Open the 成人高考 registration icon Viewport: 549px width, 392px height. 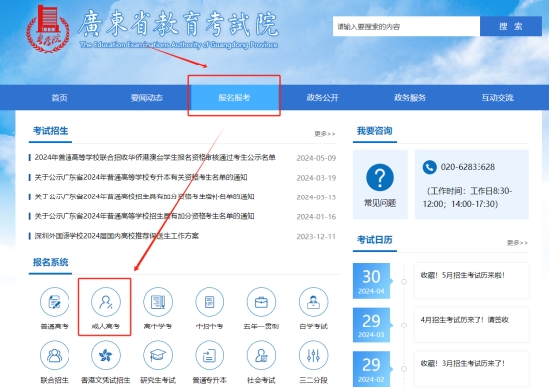click(x=106, y=302)
